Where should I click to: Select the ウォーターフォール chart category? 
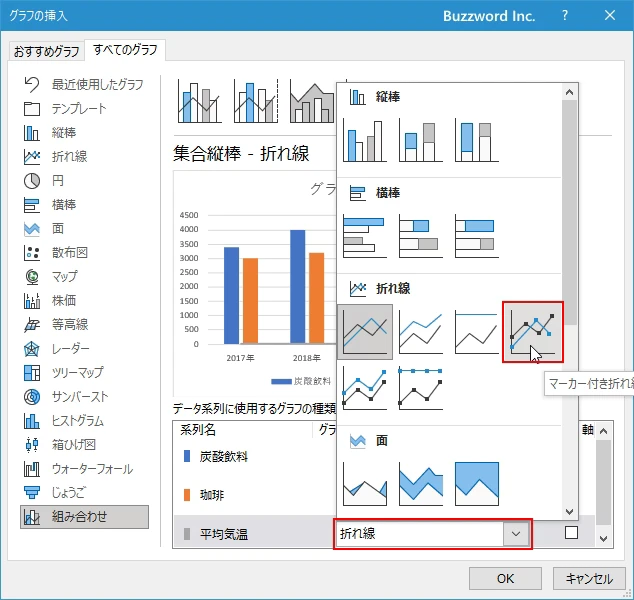coord(92,468)
